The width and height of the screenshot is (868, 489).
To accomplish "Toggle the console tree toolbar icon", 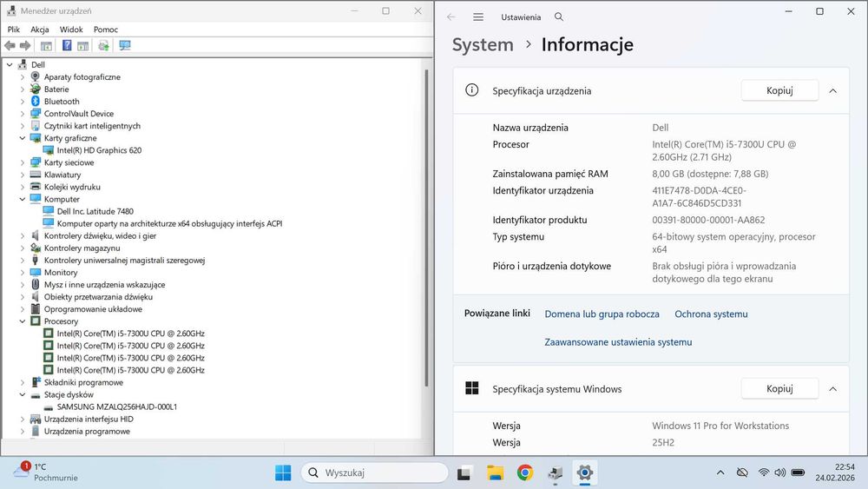I will coord(47,46).
